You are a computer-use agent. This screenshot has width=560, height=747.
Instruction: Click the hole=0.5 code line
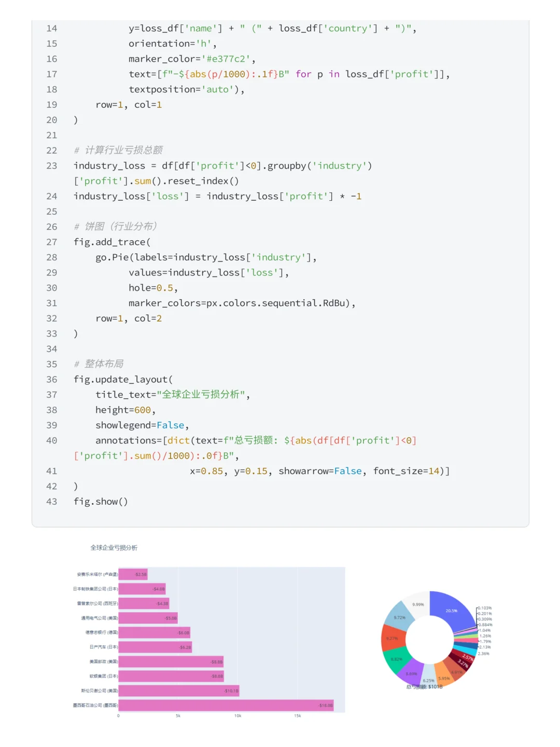153,288
